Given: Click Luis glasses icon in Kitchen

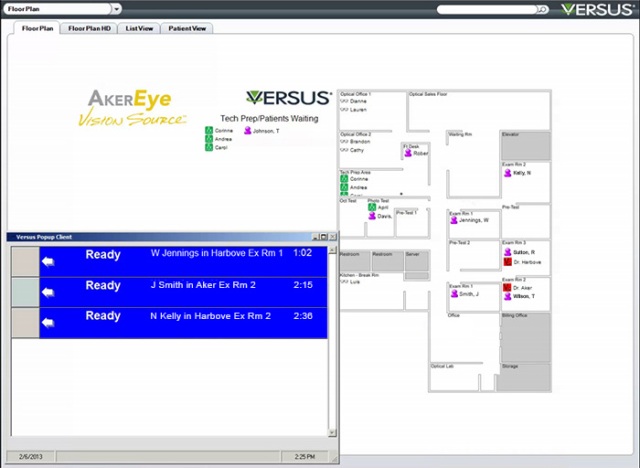Looking at the screenshot, I should click(344, 282).
